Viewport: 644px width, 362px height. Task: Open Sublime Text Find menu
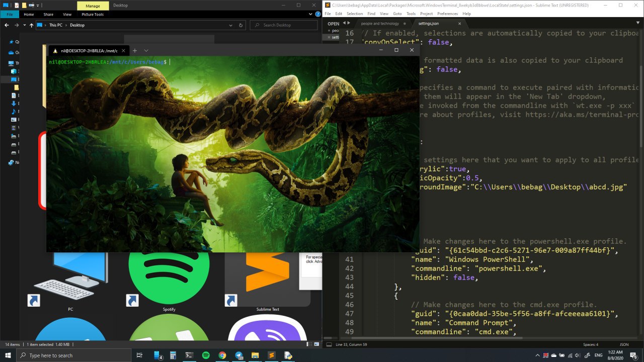click(371, 14)
